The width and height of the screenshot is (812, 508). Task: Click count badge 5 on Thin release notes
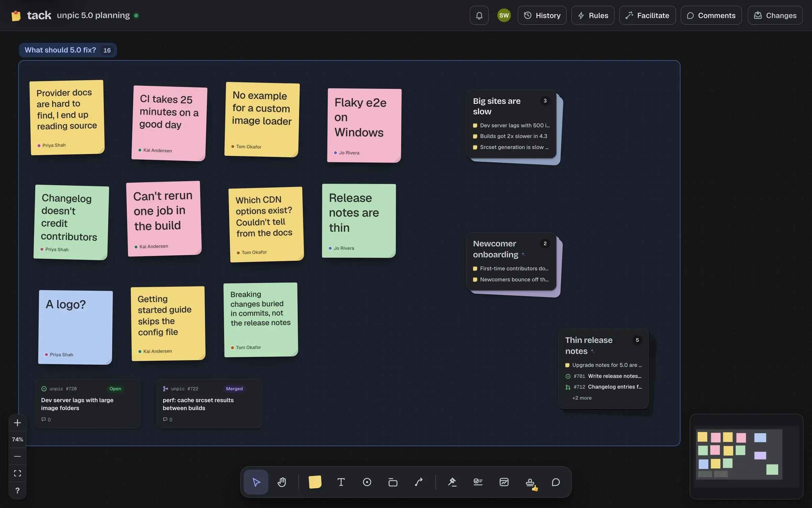pos(637,340)
